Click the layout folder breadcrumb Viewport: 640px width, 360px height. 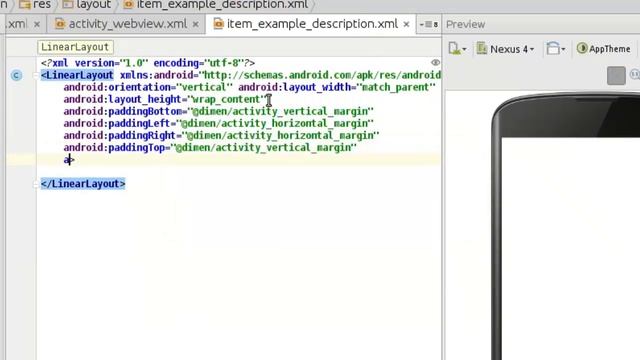[x=87, y=4]
